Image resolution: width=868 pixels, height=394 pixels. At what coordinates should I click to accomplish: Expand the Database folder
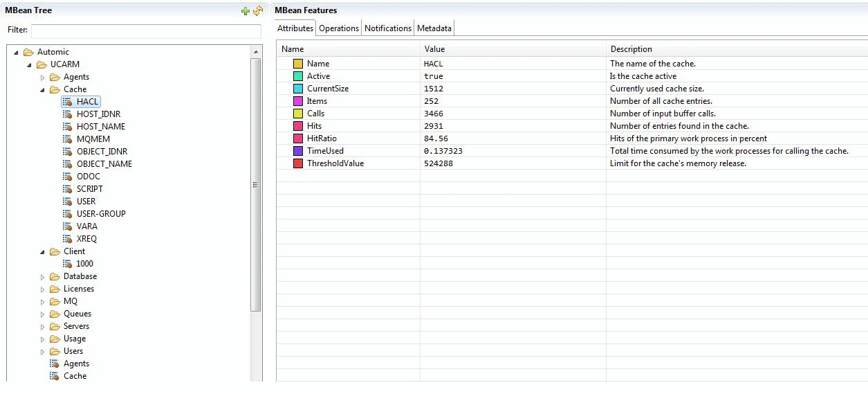42,276
